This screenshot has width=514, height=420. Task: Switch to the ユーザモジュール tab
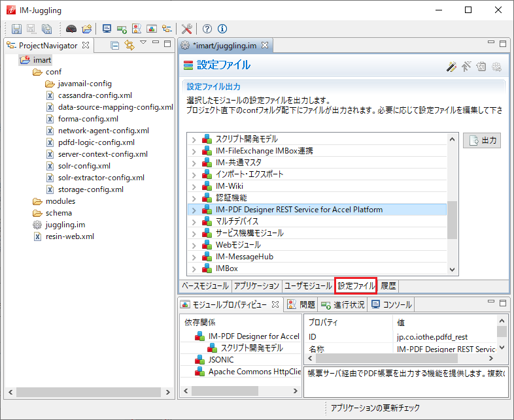pos(308,286)
